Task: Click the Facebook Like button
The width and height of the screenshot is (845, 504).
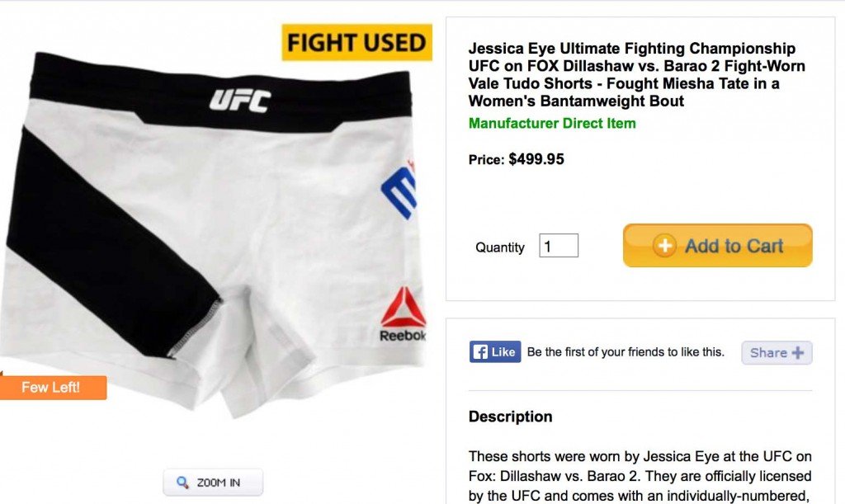Action: 495,351
